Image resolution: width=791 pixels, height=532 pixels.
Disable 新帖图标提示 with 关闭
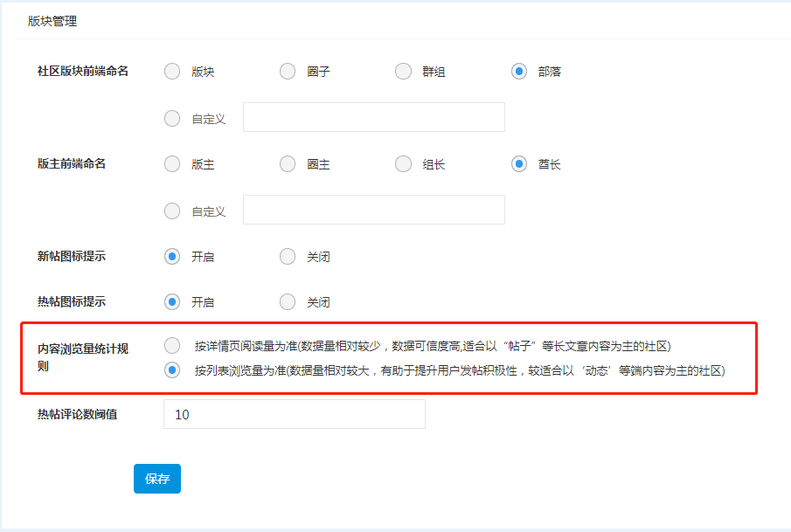[288, 257]
